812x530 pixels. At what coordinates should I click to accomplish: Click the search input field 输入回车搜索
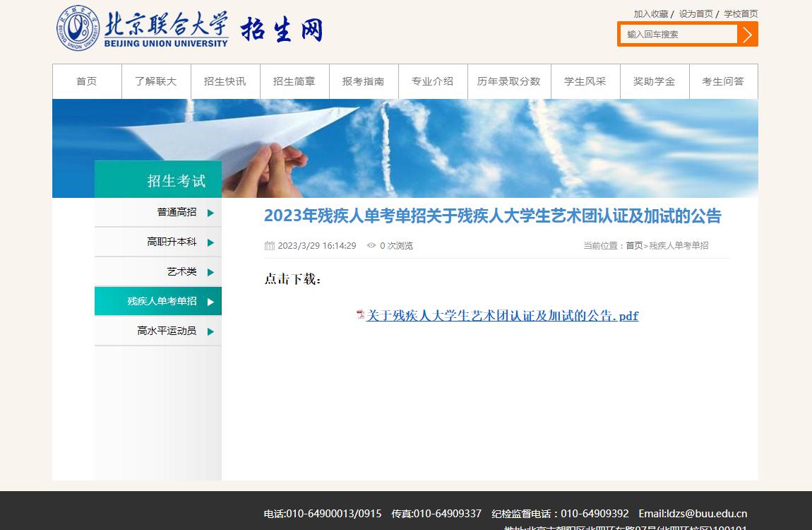(679, 34)
